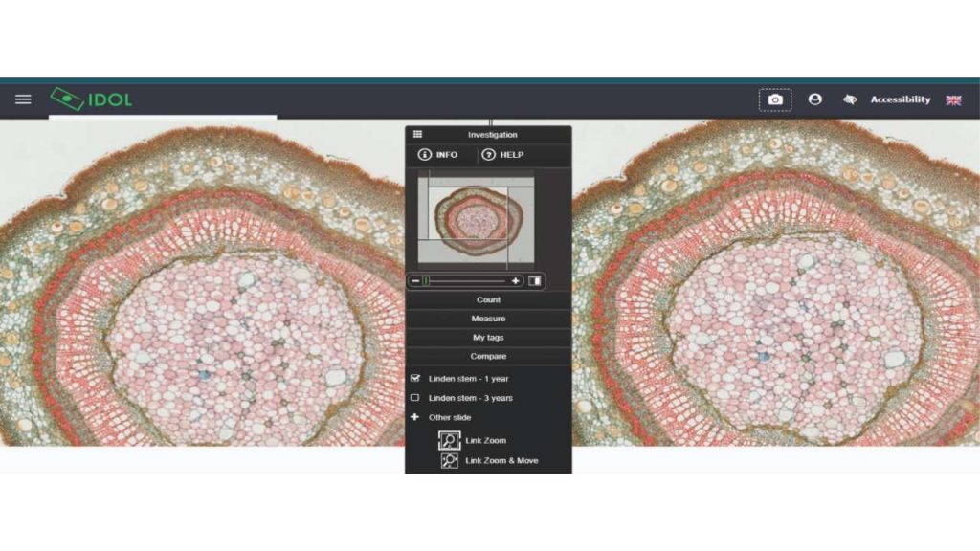Screen dimensions: 980x551
Task: Click the grid icon beside Investigation
Action: [x=417, y=135]
